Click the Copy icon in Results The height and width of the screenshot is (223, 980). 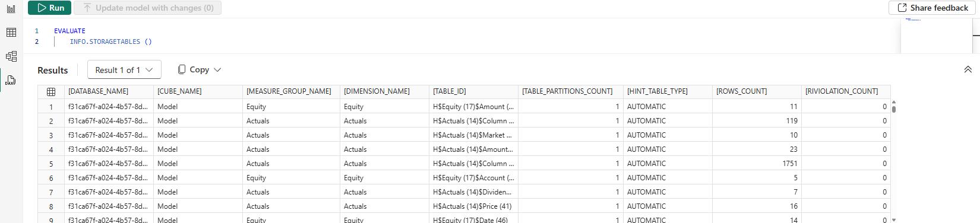pos(182,69)
